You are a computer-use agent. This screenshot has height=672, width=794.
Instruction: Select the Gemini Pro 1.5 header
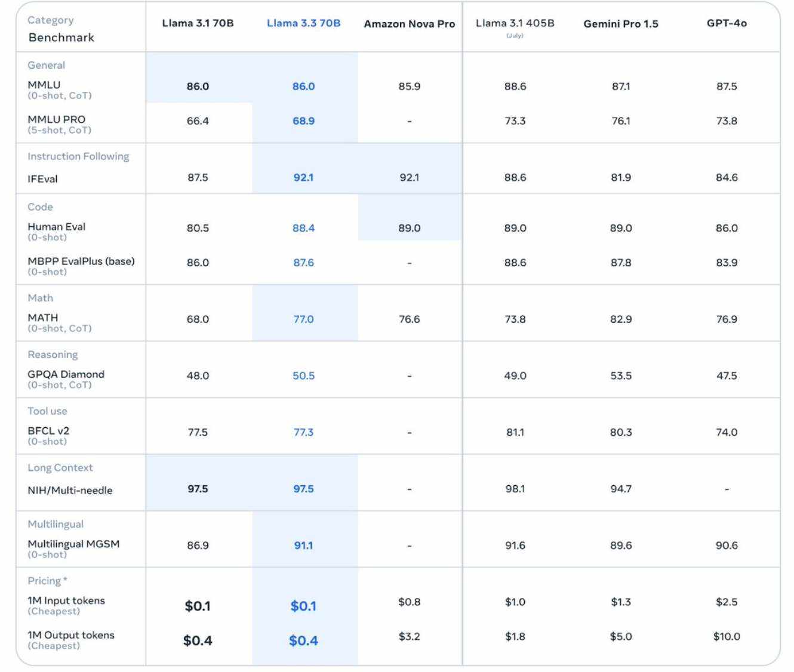click(x=620, y=24)
